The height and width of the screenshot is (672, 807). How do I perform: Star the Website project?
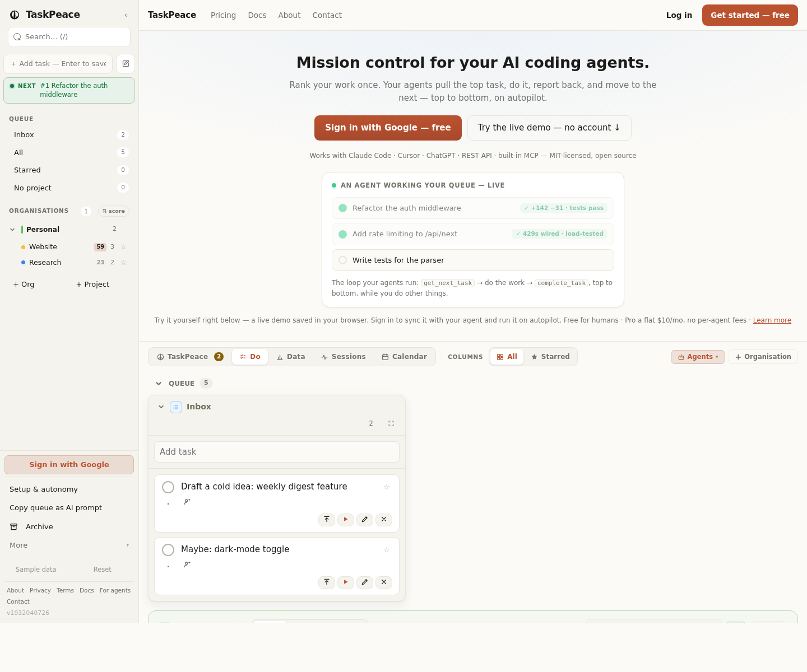[x=124, y=247]
